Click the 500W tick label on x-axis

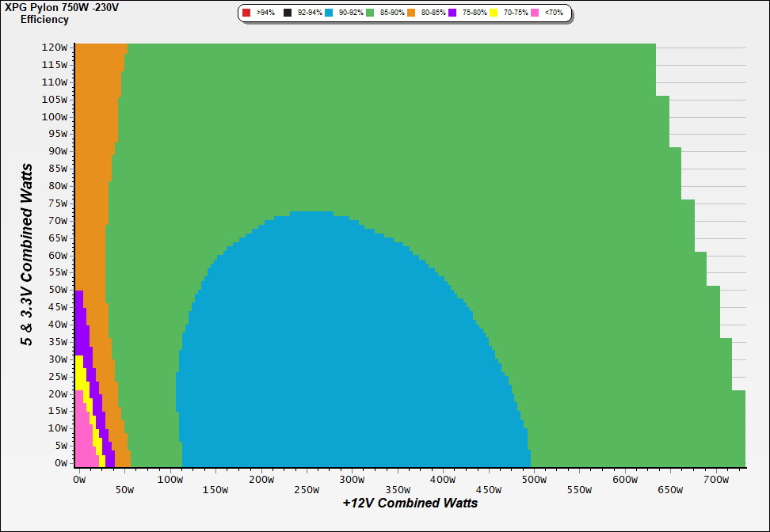tap(534, 480)
